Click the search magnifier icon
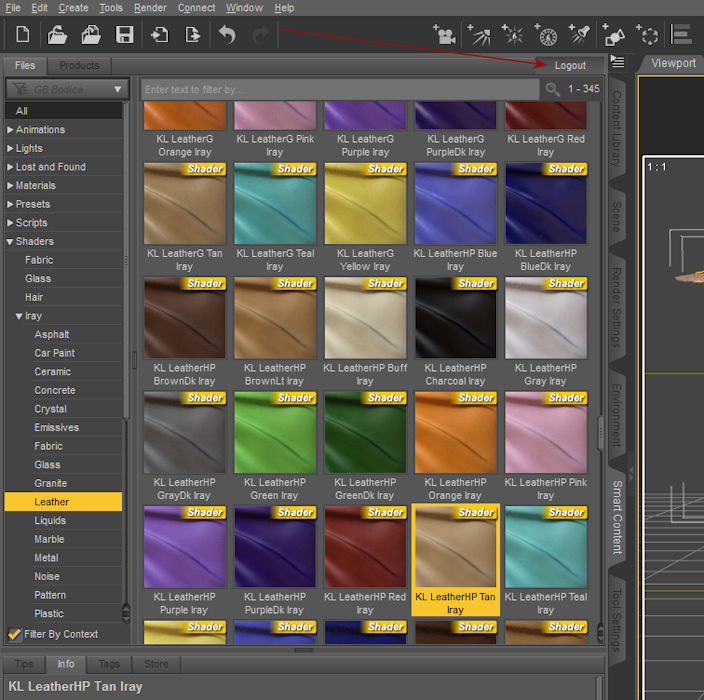This screenshot has height=700, width=704. click(x=553, y=89)
